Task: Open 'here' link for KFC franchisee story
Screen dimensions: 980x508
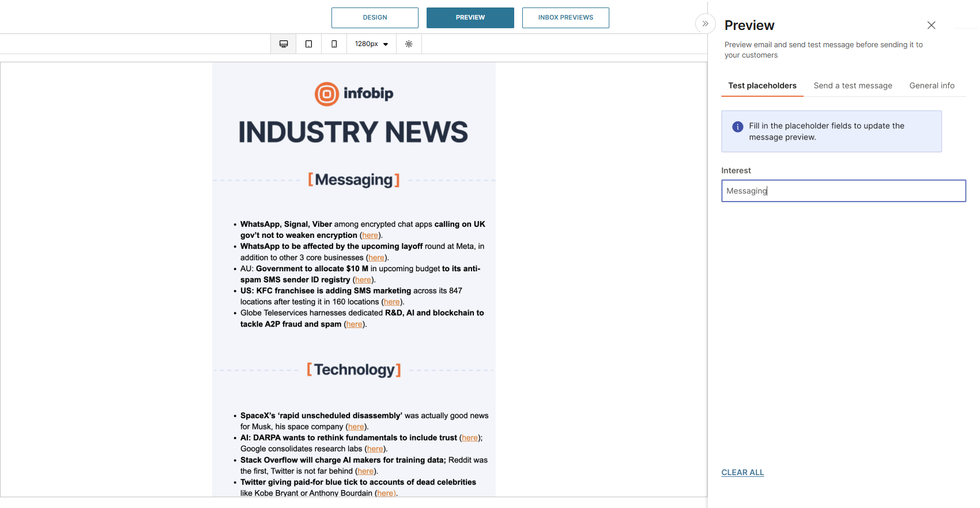Action: 391,302
